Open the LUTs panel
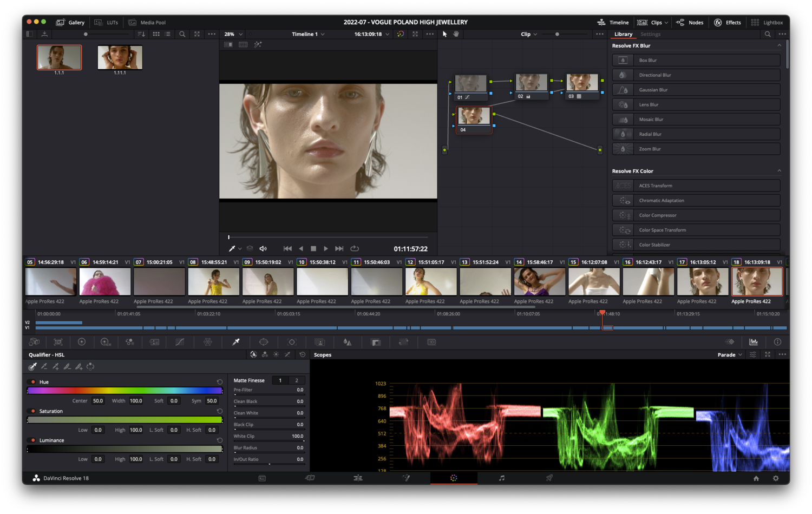Viewport: 812px width, 514px height. pyautogui.click(x=106, y=23)
